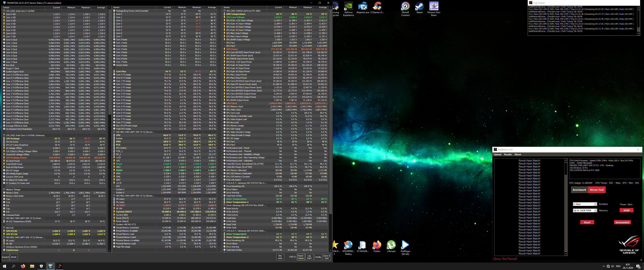
Task: Open the Results menu in RealBench
Action: tap(508, 154)
